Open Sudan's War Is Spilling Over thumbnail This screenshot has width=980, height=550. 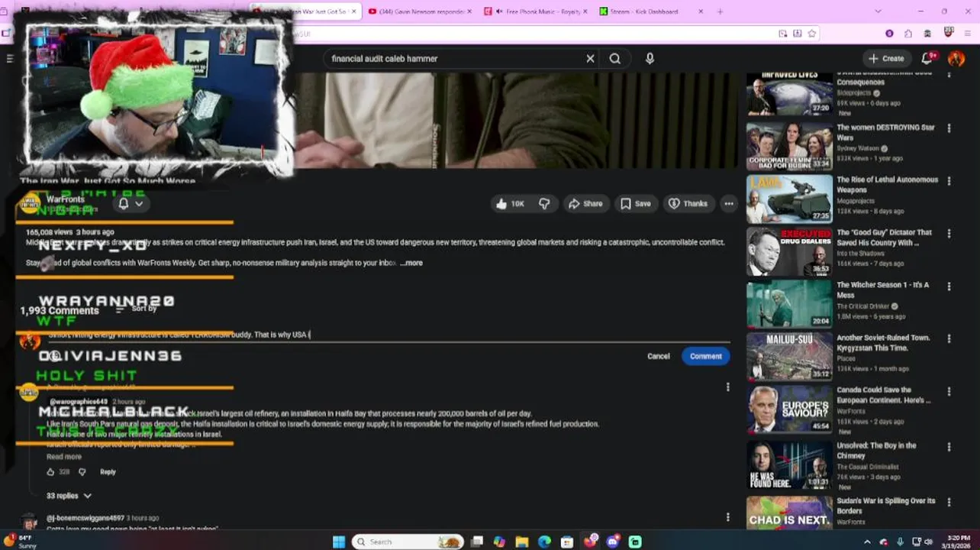pyautogui.click(x=789, y=513)
